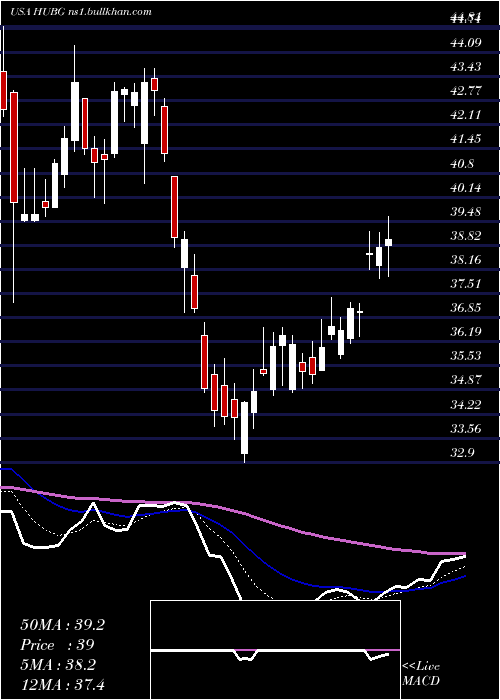Click the 39.48 price axis label

[466, 212]
